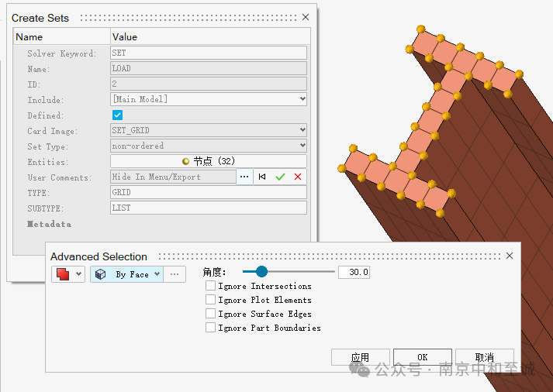Click the Metadata section label
This screenshot has width=553, height=392.
[x=50, y=224]
